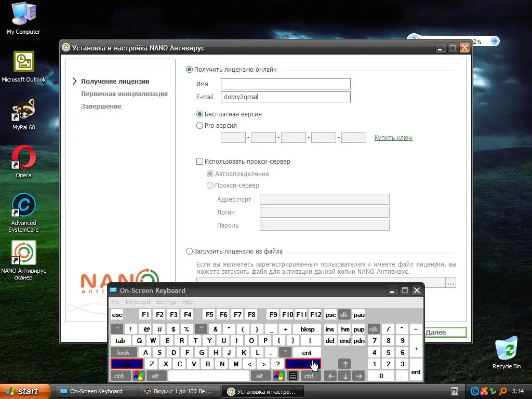Toggle the left shift key on keyboard
The width and height of the screenshot is (532, 399).
click(127, 364)
